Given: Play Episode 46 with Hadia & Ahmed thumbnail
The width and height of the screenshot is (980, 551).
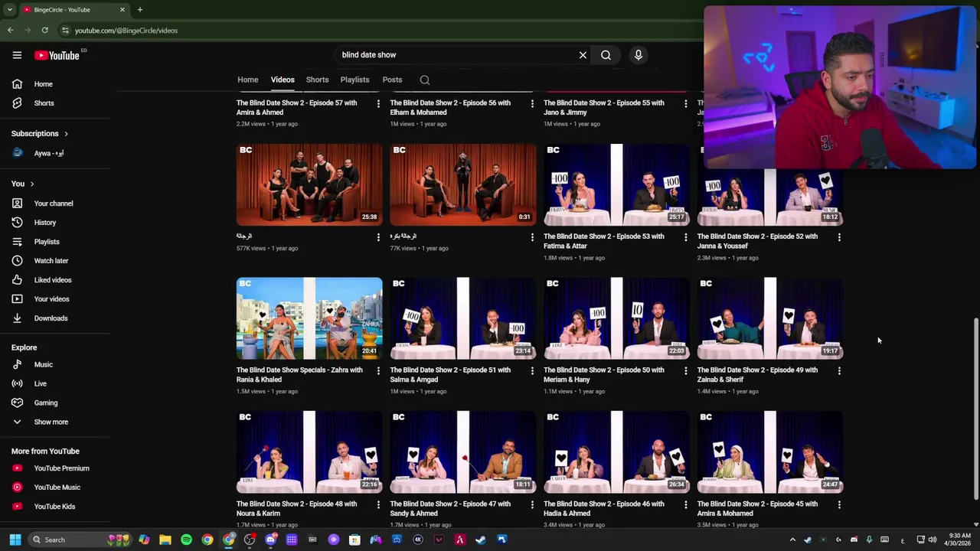Looking at the screenshot, I should coord(616,452).
